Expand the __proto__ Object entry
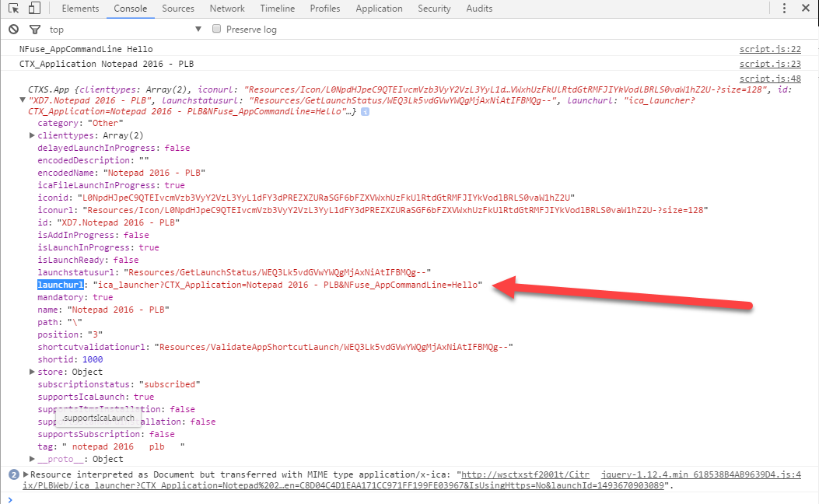Image resolution: width=819 pixels, height=504 pixels. (32, 459)
